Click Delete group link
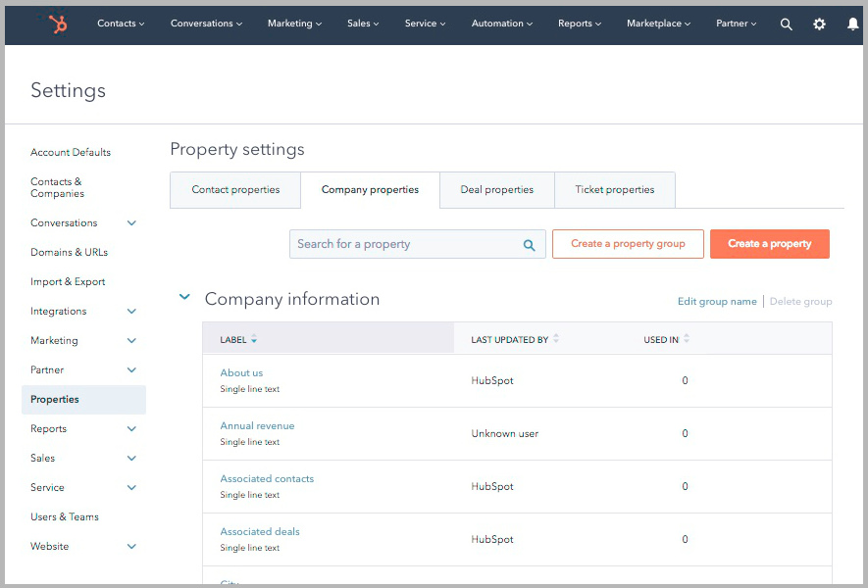868x588 pixels. [x=800, y=302]
